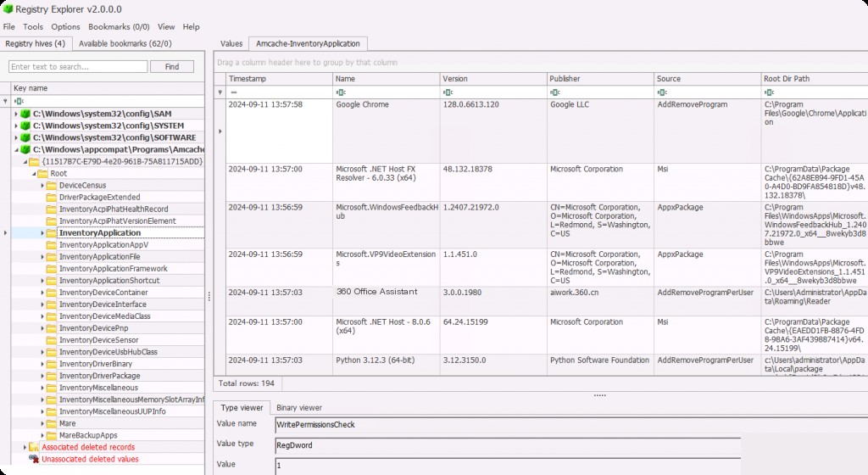Click the InventoryApplication folder icon
Image resolution: width=868 pixels, height=475 pixels.
[52, 233]
